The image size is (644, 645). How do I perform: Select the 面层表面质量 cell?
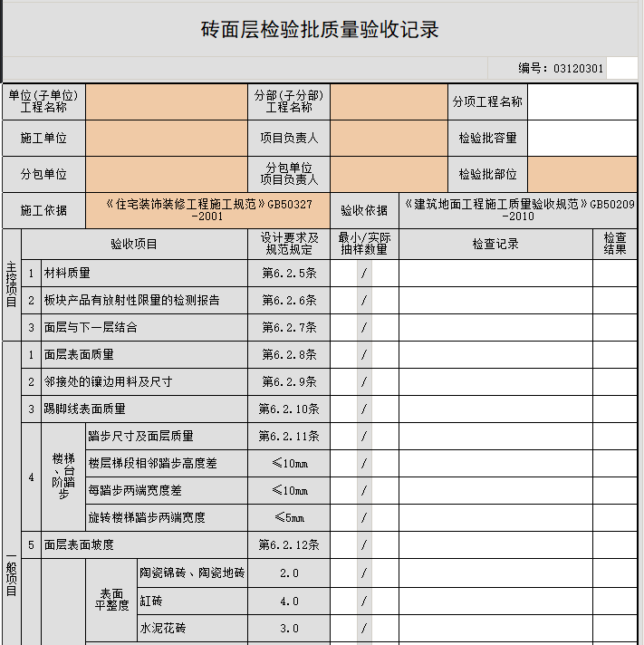pos(144,354)
